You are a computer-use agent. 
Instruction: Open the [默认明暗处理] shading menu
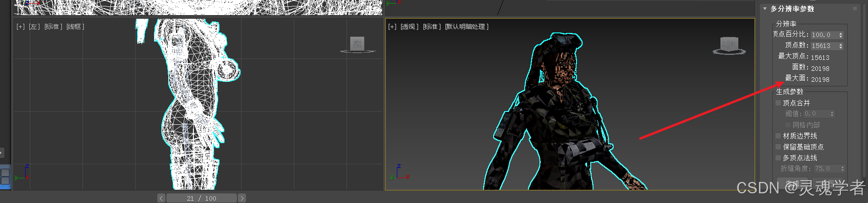467,27
